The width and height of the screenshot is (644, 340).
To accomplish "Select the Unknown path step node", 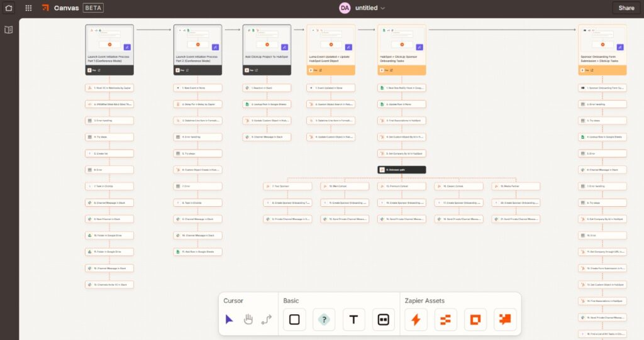I will [x=401, y=170].
